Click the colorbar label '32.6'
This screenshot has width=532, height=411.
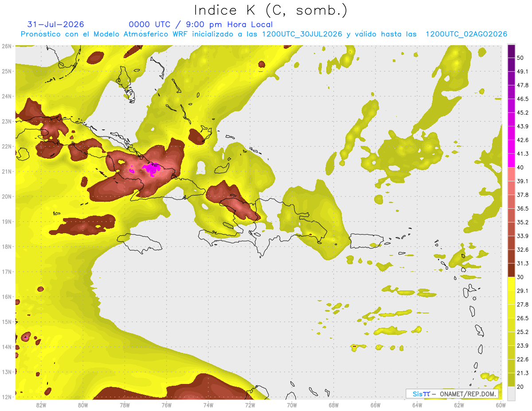coord(522,250)
